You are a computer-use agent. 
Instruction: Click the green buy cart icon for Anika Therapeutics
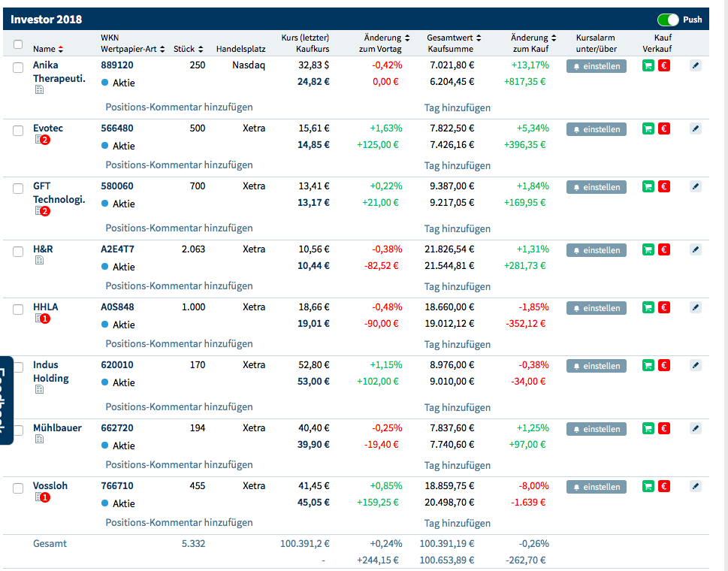click(648, 65)
